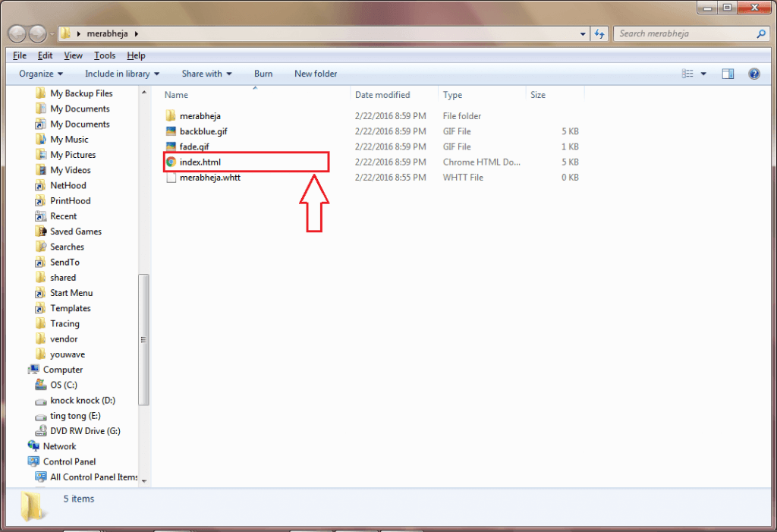777x532 pixels.
Task: Click the blank icon of merabheja.whtt
Action: (171, 178)
